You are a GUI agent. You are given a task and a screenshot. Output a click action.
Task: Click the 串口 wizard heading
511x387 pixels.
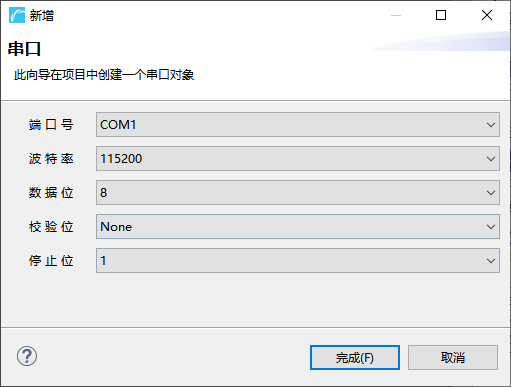click(x=24, y=49)
